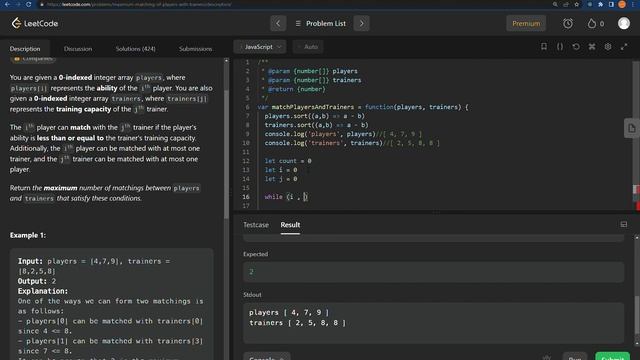Switch to the Discussion tab

click(78, 49)
